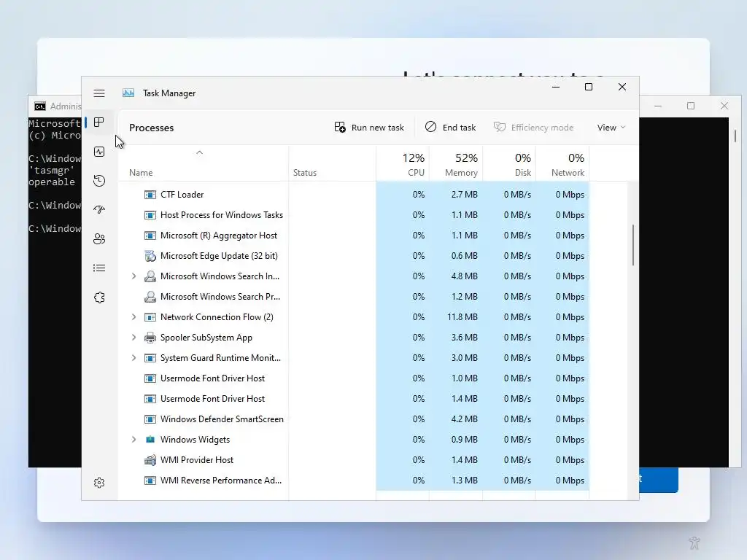The width and height of the screenshot is (747, 560).
Task: Click the accessibility icon on setup screen
Action: (x=694, y=542)
